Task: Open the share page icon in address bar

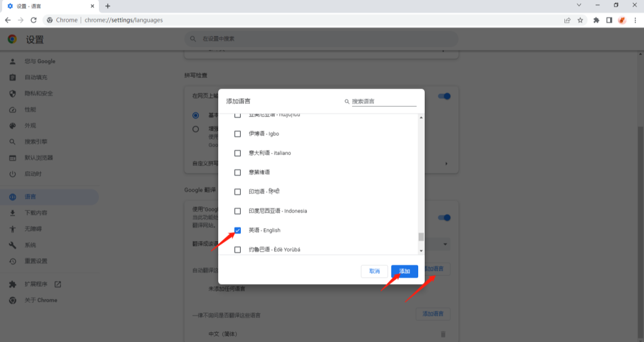Action: pos(567,20)
